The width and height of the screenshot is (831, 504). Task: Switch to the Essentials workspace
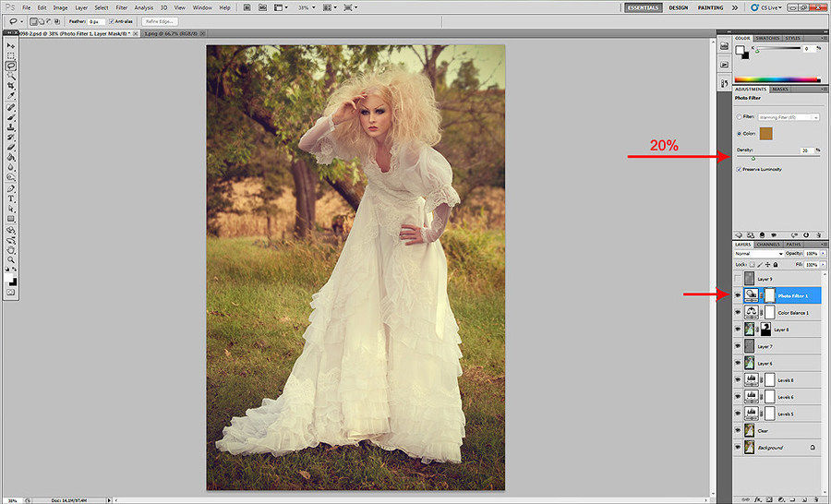pos(643,7)
